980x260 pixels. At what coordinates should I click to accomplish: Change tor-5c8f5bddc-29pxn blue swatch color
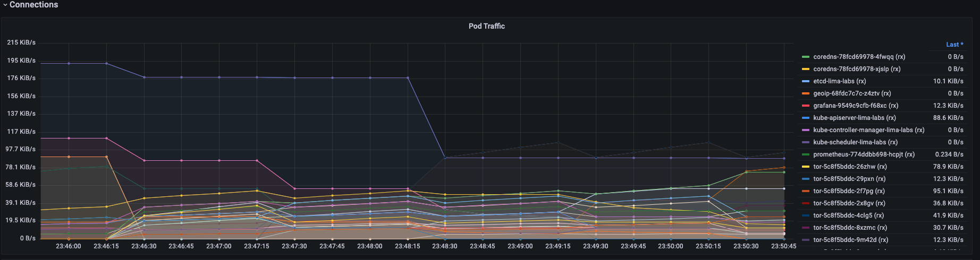point(806,179)
